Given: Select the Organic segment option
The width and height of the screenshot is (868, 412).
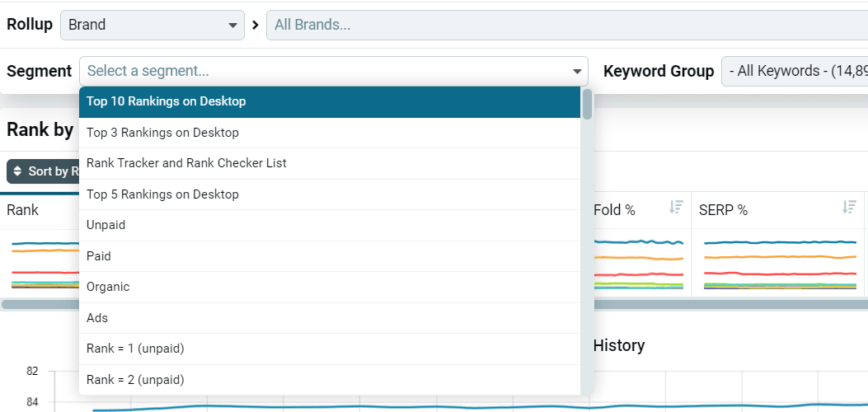Looking at the screenshot, I should coord(330,287).
